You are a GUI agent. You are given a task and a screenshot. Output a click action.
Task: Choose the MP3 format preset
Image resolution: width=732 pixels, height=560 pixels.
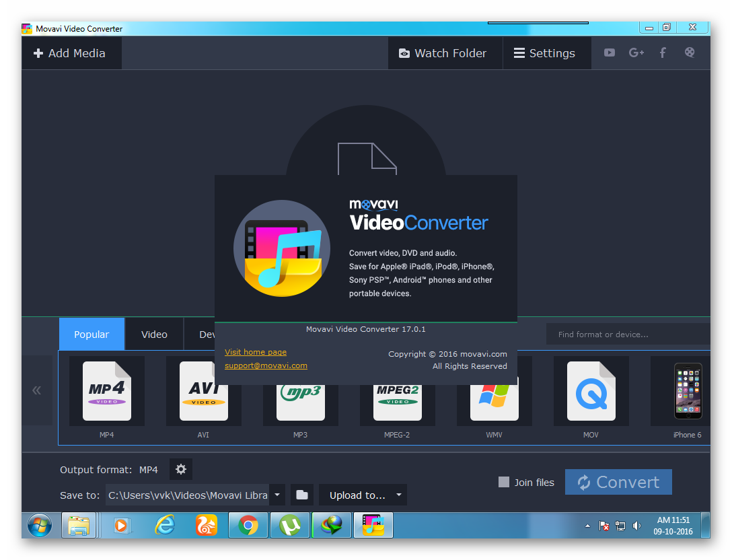(301, 405)
